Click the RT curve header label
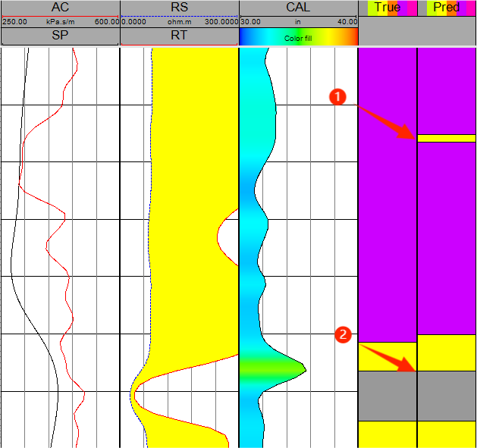 [179, 36]
